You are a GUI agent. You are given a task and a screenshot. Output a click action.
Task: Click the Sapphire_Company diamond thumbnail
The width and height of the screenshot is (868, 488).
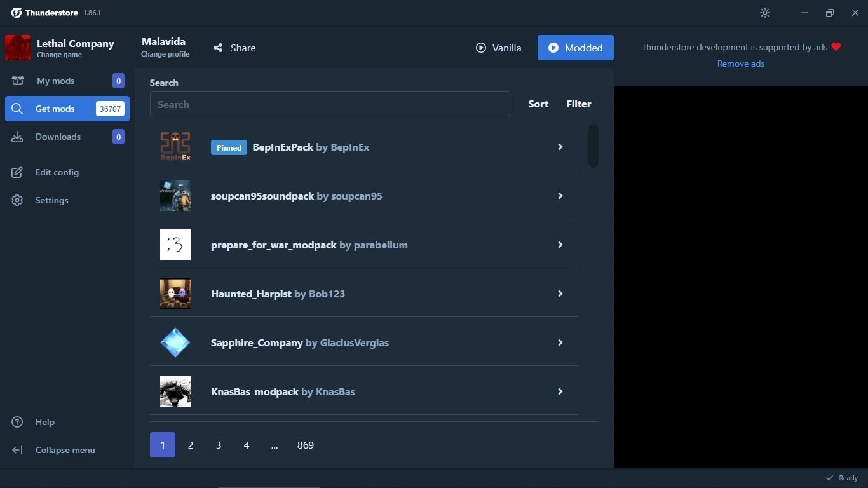pos(175,342)
